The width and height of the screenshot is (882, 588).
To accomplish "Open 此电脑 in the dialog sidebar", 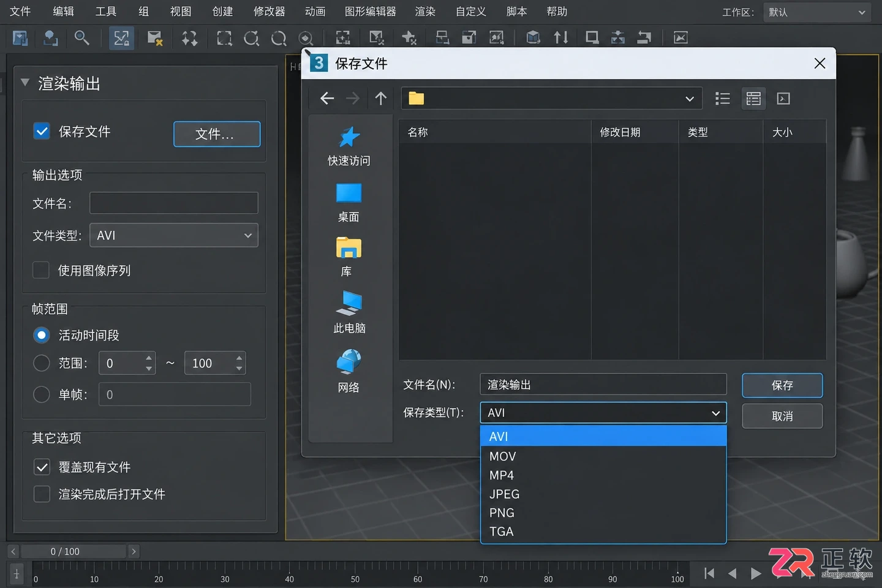I will point(349,312).
